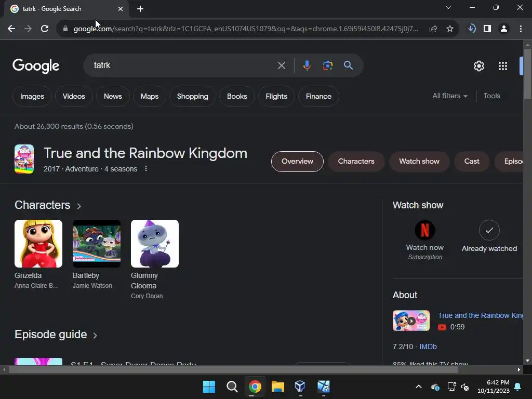Open muted volume tray icon
The width and height of the screenshot is (532, 399).
(x=465, y=387)
